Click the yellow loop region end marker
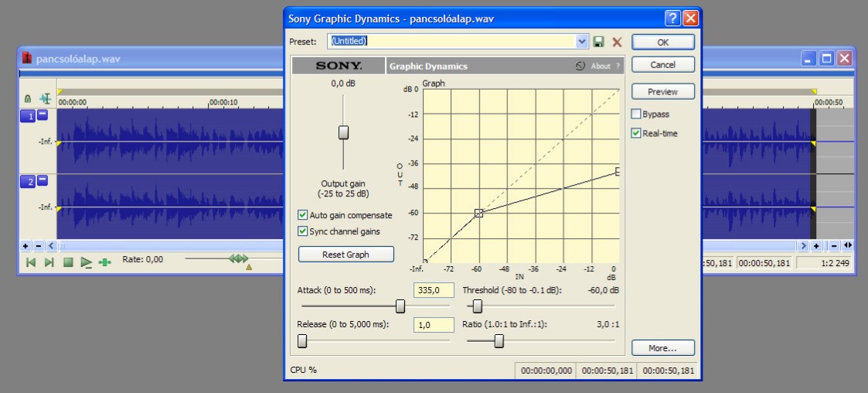 click(x=814, y=91)
